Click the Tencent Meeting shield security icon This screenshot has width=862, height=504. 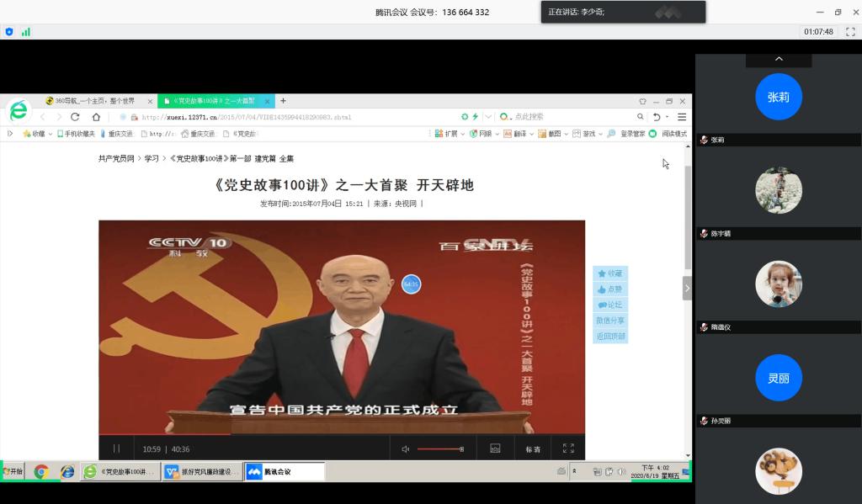pos(9,32)
